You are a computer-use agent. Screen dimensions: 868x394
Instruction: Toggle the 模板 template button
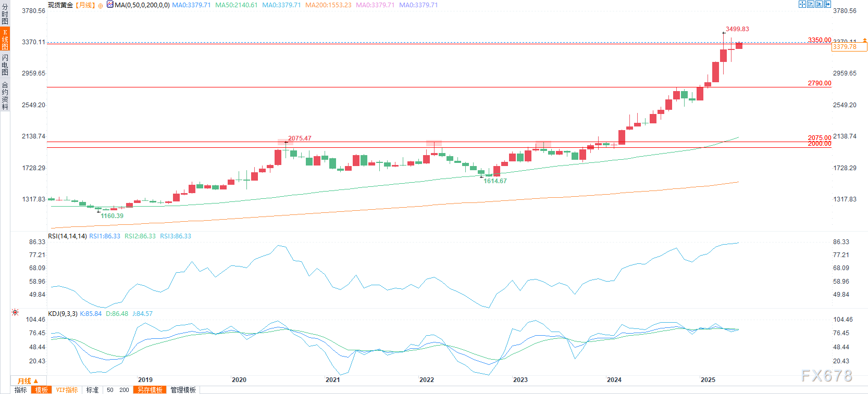click(42, 390)
